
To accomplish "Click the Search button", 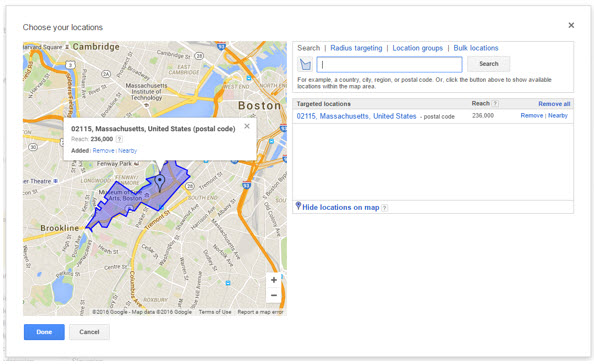I will (x=489, y=64).
